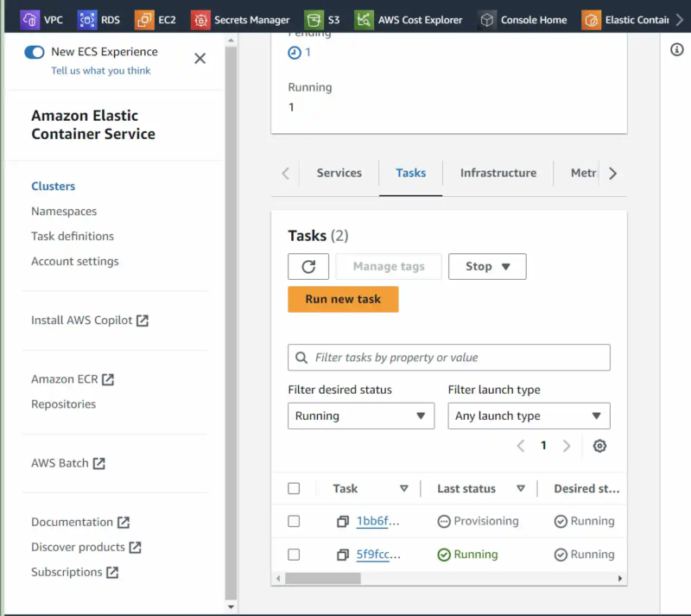691x616 pixels.
Task: Click external link icon beside Discover products
Action: click(136, 548)
